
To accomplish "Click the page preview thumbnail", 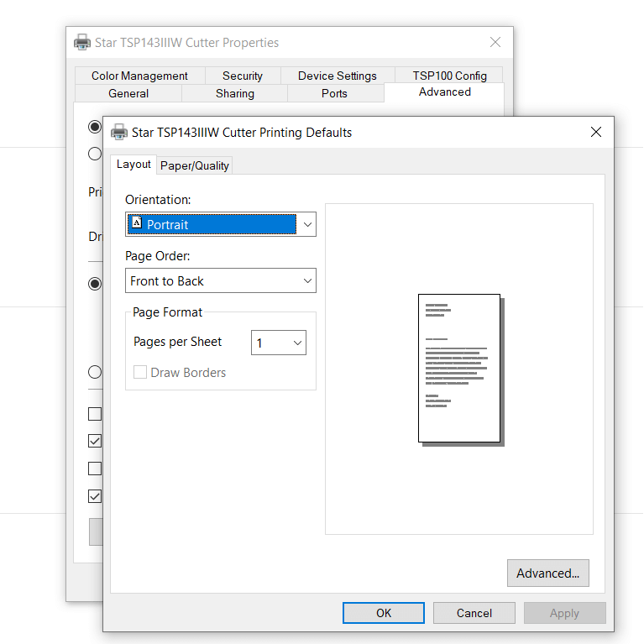I will tap(461, 369).
